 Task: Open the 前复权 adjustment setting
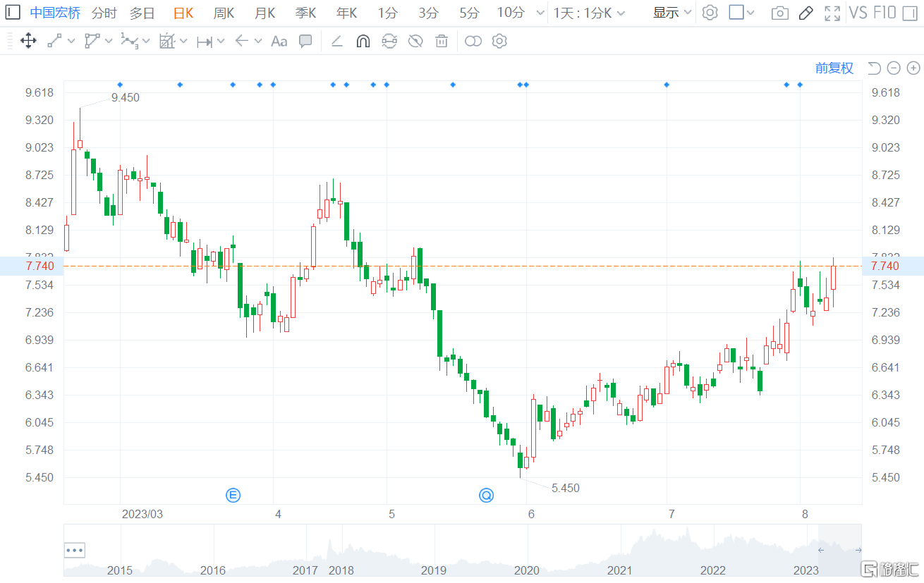tap(834, 68)
